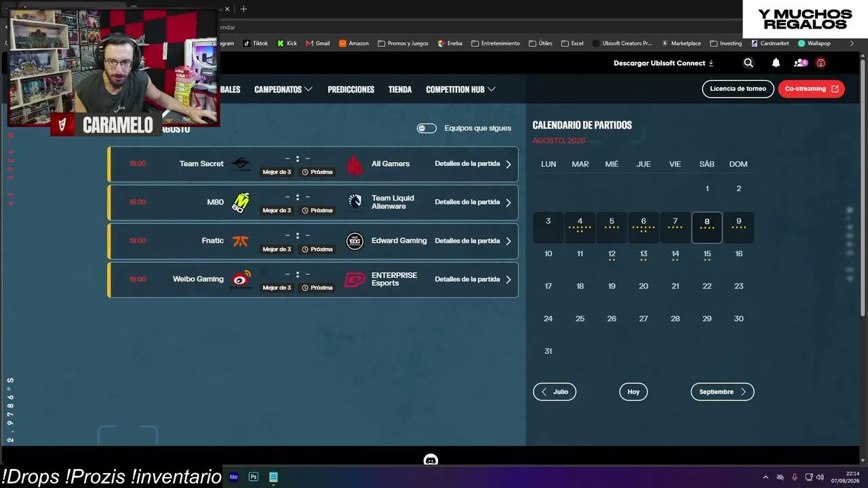Open the site search magnifier

(749, 63)
